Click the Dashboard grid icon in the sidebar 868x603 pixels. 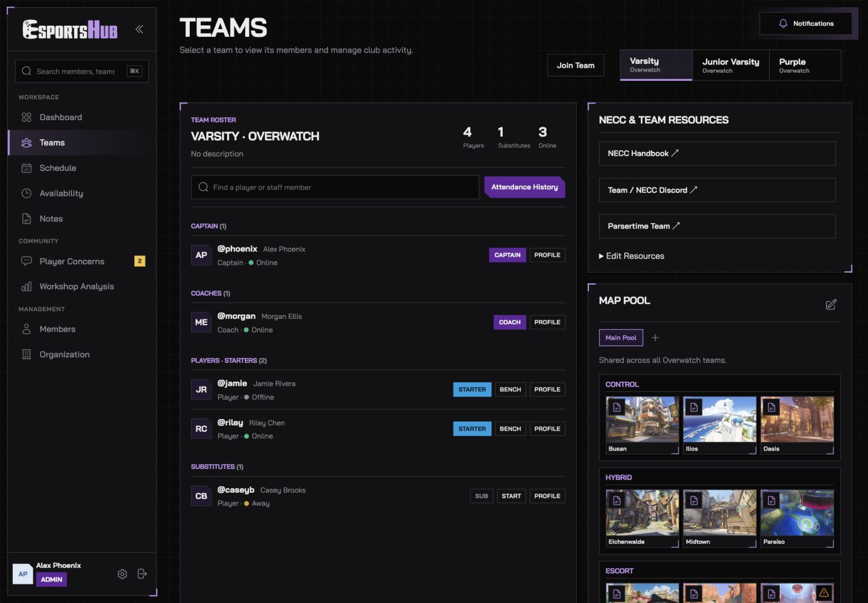[27, 117]
